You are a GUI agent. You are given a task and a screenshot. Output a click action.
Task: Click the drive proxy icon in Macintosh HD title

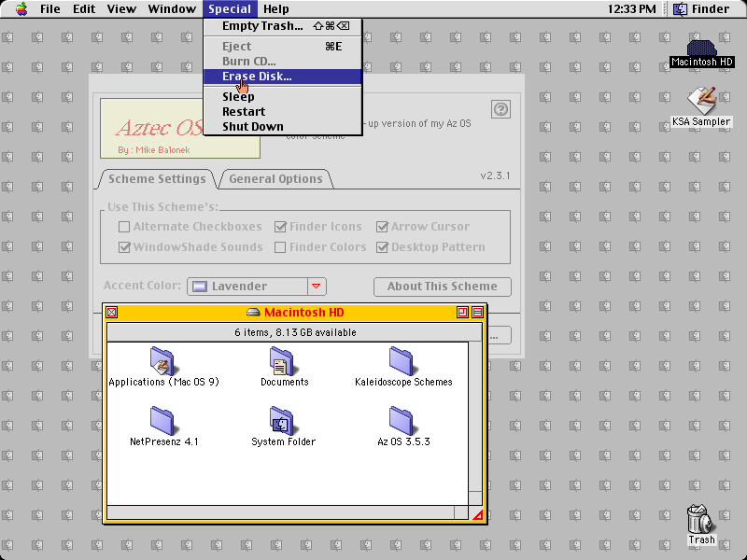[x=253, y=313]
